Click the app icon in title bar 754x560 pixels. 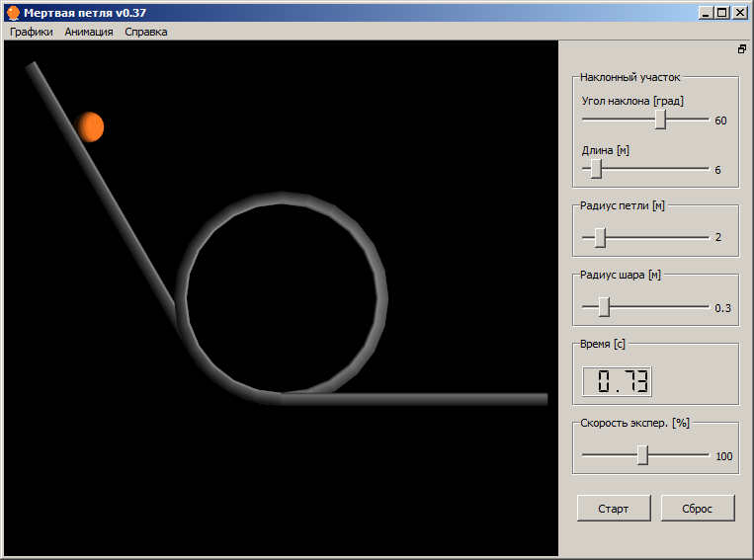14,13
